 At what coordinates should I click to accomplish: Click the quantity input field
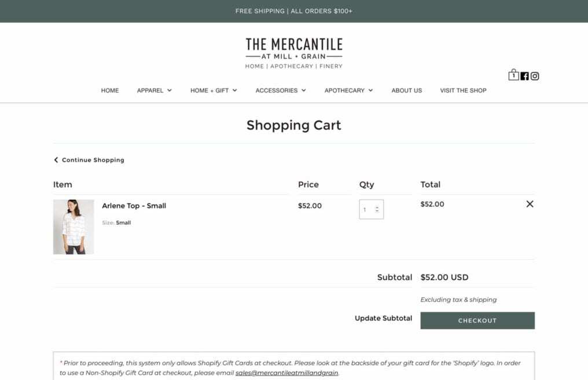point(366,210)
